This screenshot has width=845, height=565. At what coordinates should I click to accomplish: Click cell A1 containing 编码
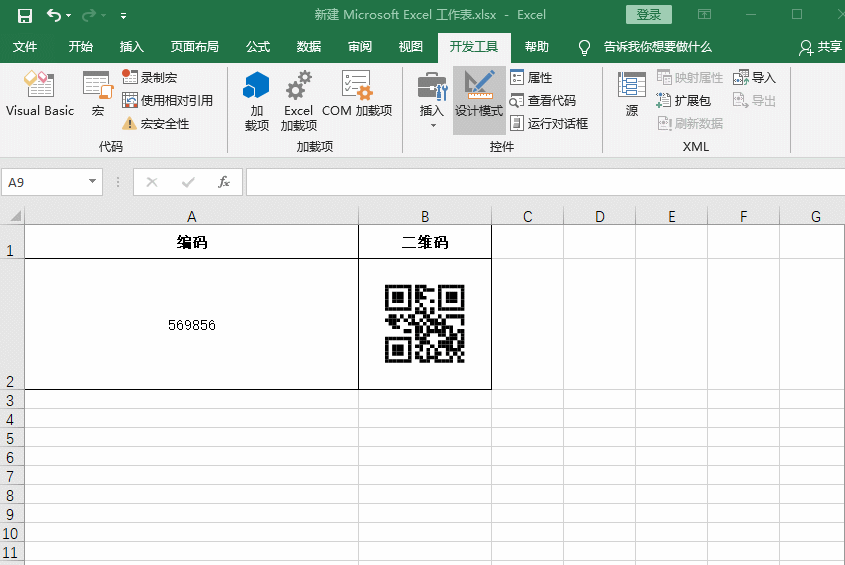pyautogui.click(x=191, y=242)
